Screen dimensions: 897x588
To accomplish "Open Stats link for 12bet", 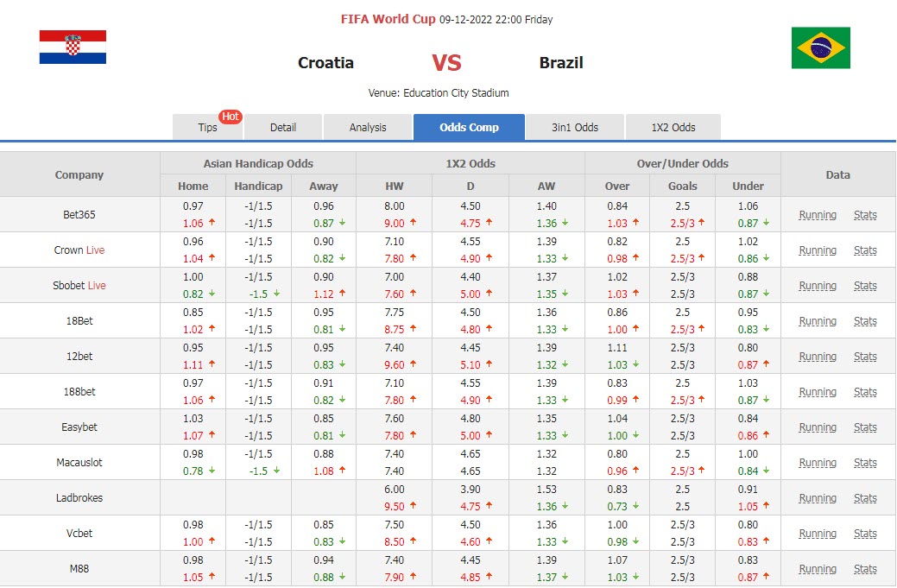I will pos(865,357).
